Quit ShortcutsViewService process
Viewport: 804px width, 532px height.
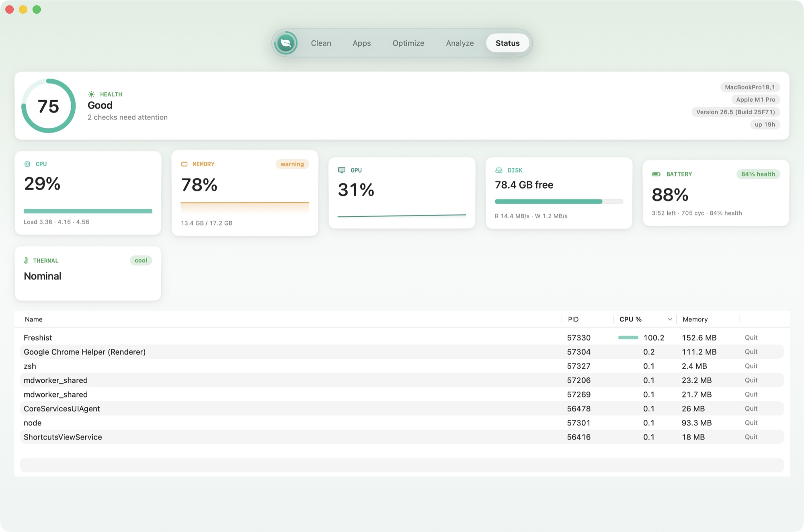click(751, 437)
